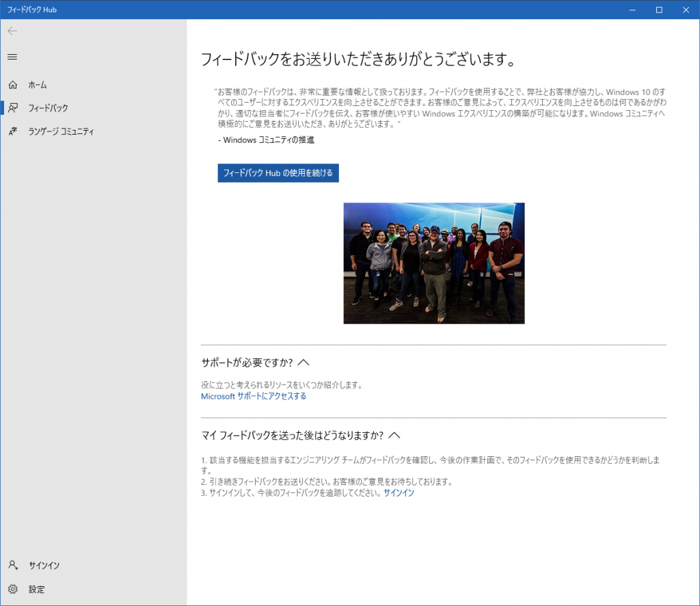Collapse the サポートが必要ですか? section chevron
The height and width of the screenshot is (606, 700).
point(304,362)
